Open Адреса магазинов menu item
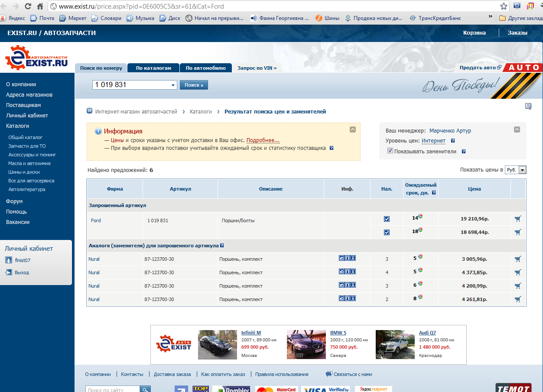 [x=29, y=95]
